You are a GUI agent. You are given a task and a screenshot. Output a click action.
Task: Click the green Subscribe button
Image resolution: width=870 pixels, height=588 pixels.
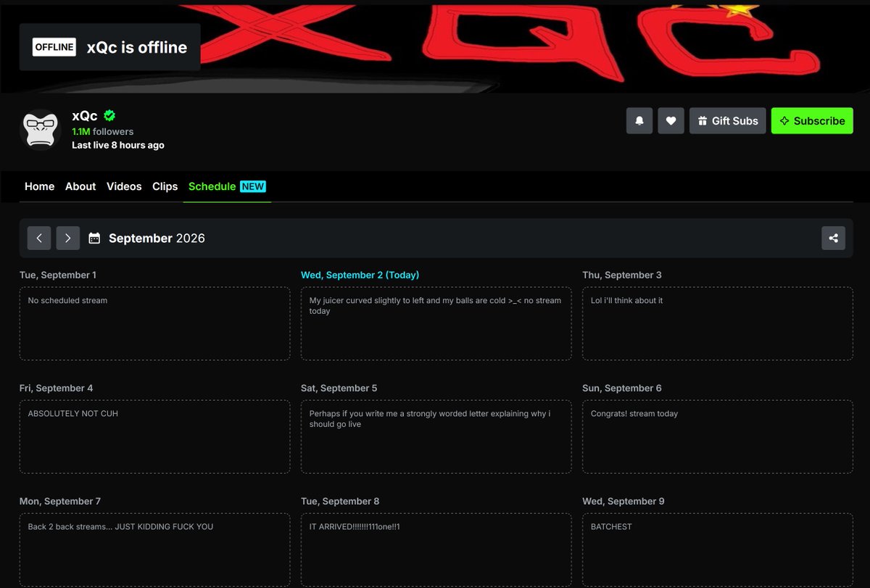point(812,121)
